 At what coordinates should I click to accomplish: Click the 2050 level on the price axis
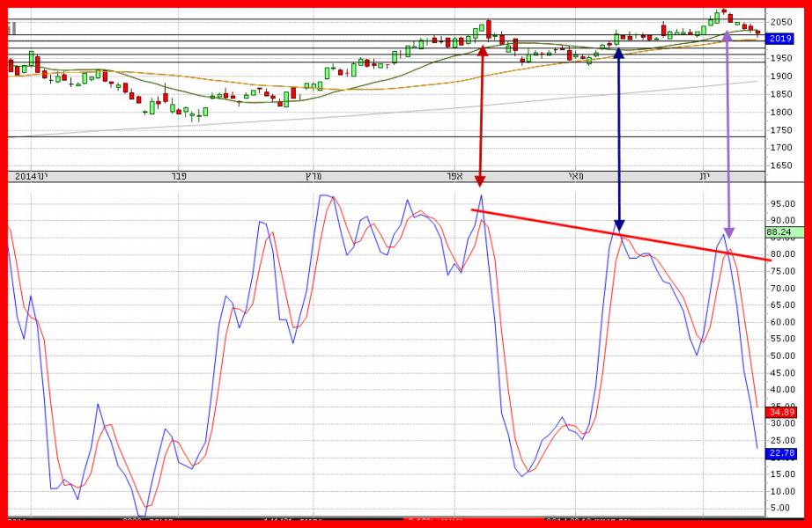(x=781, y=22)
